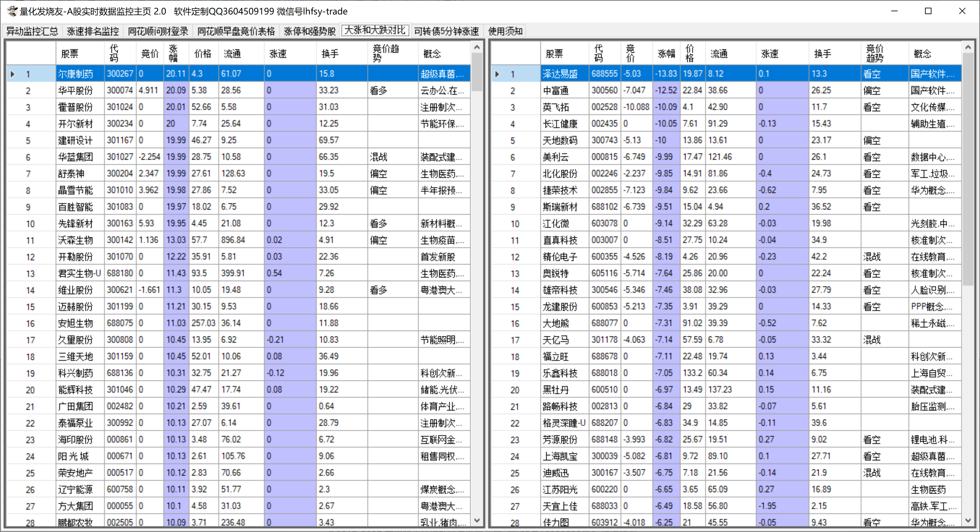This screenshot has height=532, width=980.
Task: Open the 可转债5分钟涨速 tab
Action: [446, 31]
